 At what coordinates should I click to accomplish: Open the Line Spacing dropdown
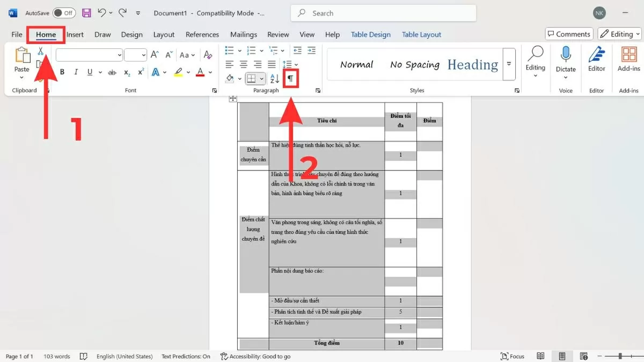[288, 64]
